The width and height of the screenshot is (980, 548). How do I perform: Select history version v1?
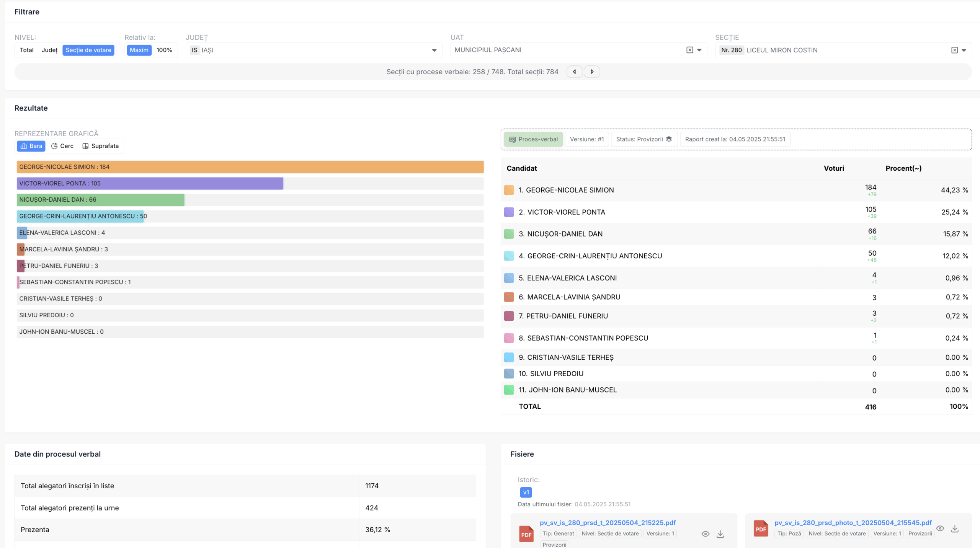point(526,492)
